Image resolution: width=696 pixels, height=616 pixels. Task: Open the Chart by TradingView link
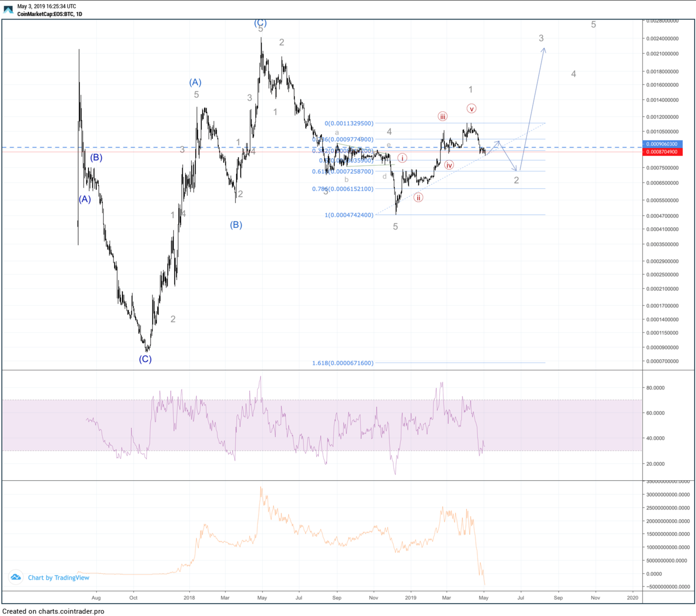[x=58, y=577]
